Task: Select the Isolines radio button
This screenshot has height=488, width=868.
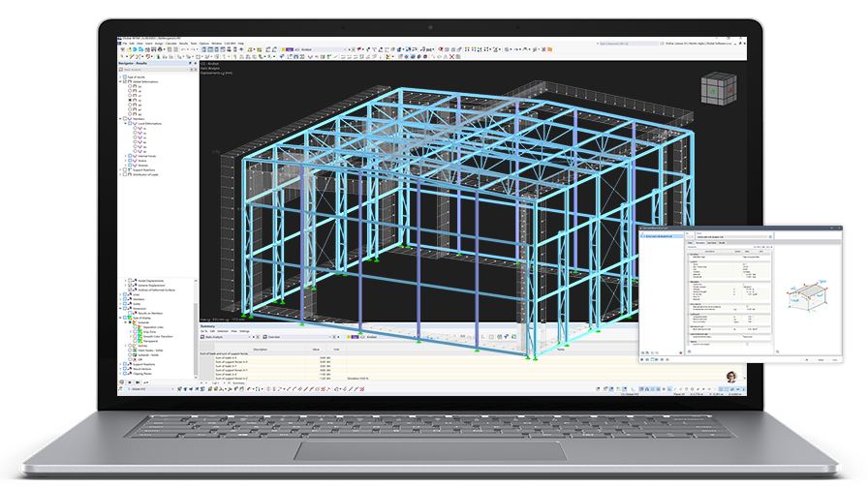Action: pyautogui.click(x=130, y=346)
